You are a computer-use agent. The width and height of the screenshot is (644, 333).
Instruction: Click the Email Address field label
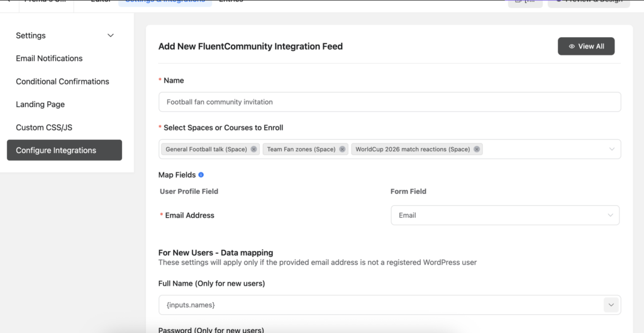[189, 215]
